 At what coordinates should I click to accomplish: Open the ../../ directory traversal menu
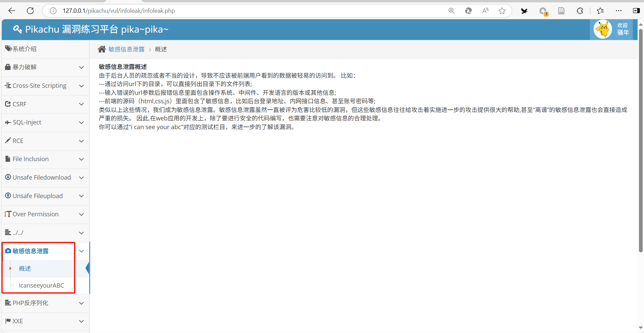point(45,233)
